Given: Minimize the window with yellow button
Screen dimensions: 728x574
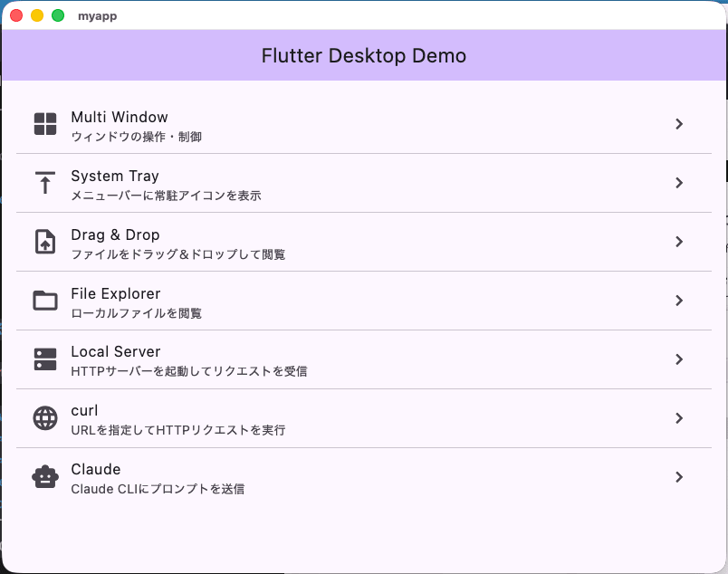Looking at the screenshot, I should click(x=37, y=15).
